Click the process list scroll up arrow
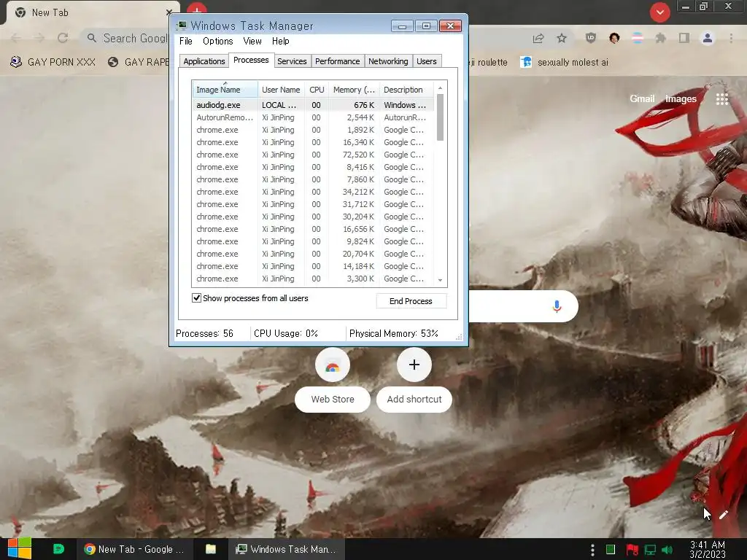This screenshot has height=560, width=747. tap(440, 87)
